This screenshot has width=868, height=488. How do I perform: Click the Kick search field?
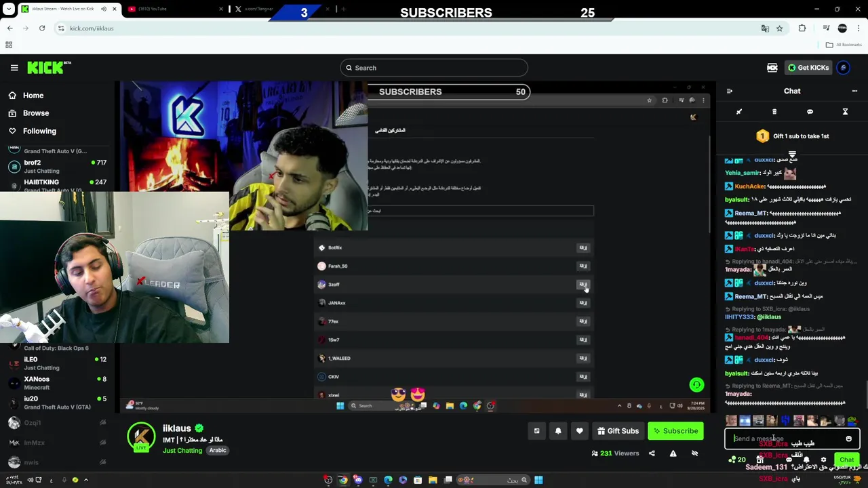[434, 68]
